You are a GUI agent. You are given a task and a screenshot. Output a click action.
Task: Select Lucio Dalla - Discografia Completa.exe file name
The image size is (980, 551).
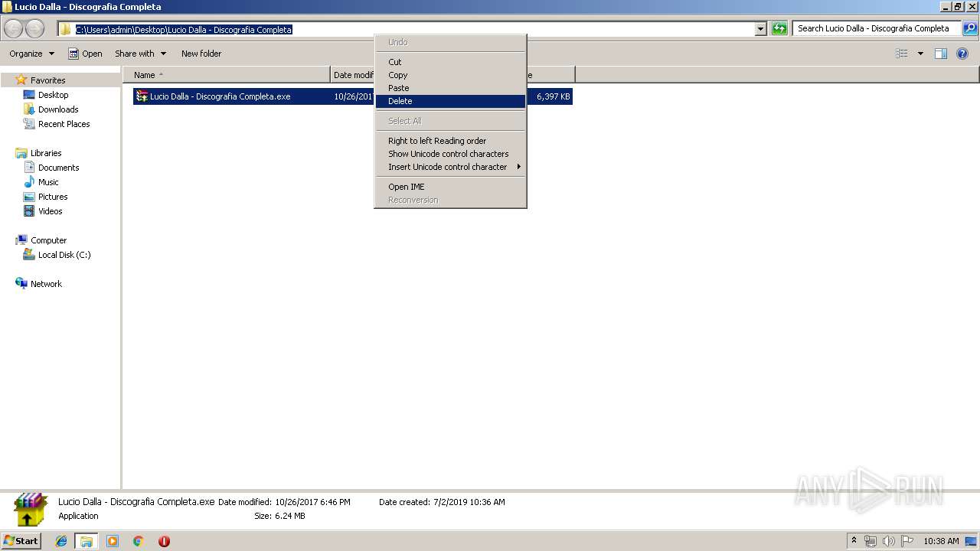[220, 96]
